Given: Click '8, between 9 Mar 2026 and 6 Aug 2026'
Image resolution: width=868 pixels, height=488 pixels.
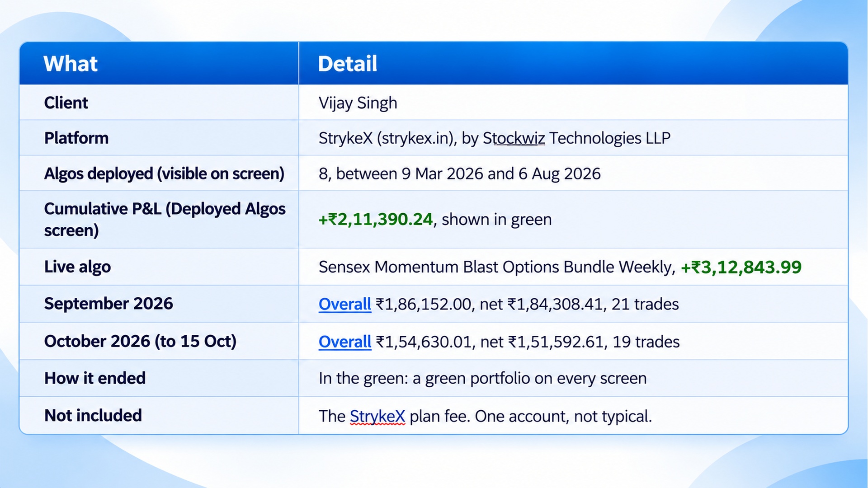Looking at the screenshot, I should [x=459, y=174].
